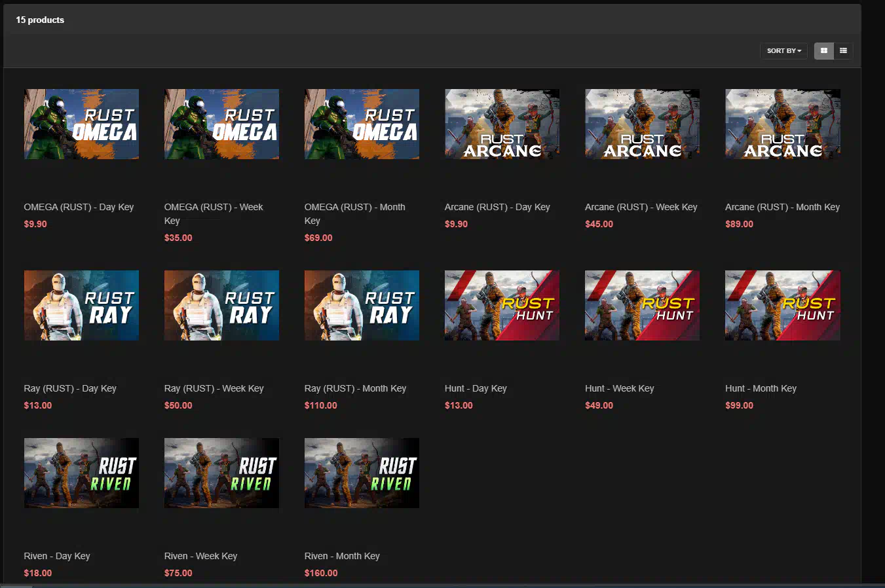Viewport: 885px width, 588px height.
Task: Switch to list view layout
Action: tap(843, 50)
